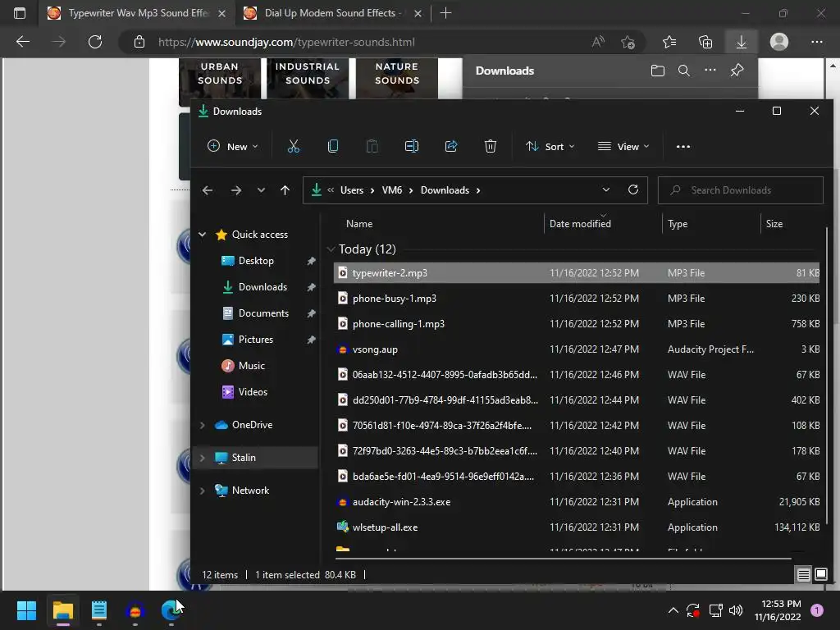Click Read aloud icon in Edge address bar
This screenshot has width=840, height=630.
point(598,42)
